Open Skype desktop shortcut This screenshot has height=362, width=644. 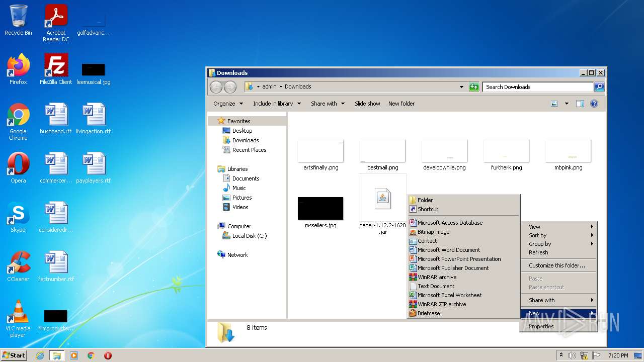18,217
